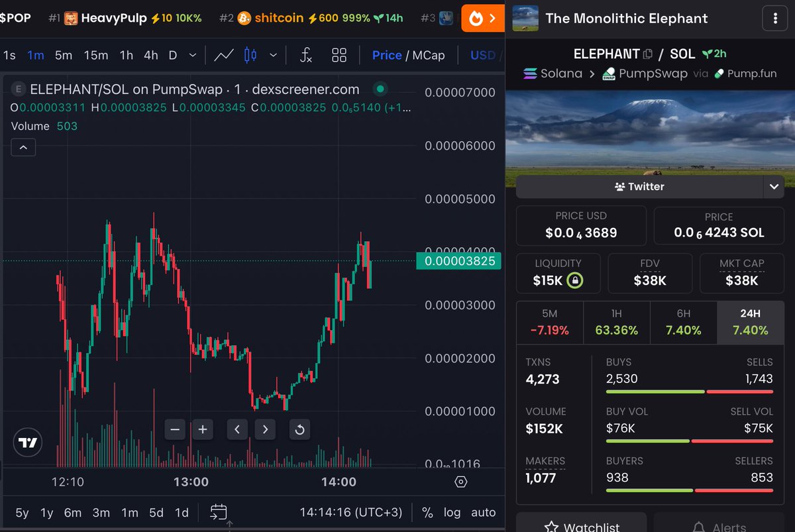The height and width of the screenshot is (532, 795).
Task: Switch chart to Price mode
Action: pos(387,55)
